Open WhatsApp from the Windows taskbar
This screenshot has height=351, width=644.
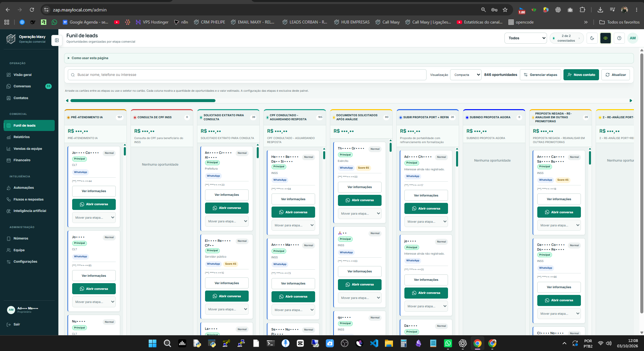(x=448, y=343)
